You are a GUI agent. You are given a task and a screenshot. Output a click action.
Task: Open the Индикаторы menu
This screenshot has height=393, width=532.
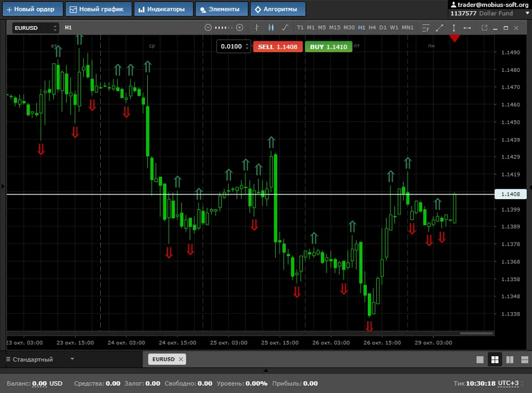(164, 9)
